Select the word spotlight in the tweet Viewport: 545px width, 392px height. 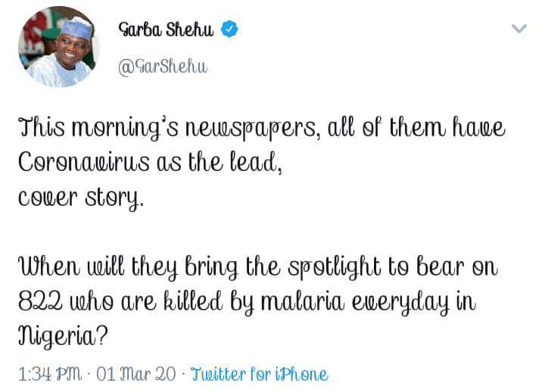(x=335, y=268)
